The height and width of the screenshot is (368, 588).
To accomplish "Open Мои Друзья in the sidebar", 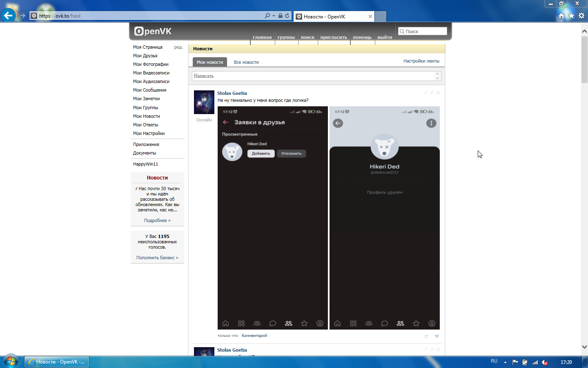I will (145, 56).
